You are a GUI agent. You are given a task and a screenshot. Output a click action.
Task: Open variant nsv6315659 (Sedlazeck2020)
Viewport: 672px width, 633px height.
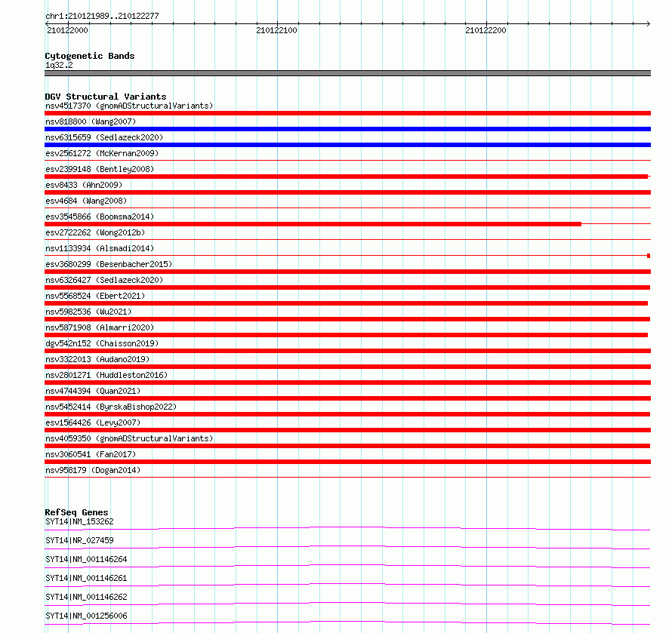click(104, 137)
